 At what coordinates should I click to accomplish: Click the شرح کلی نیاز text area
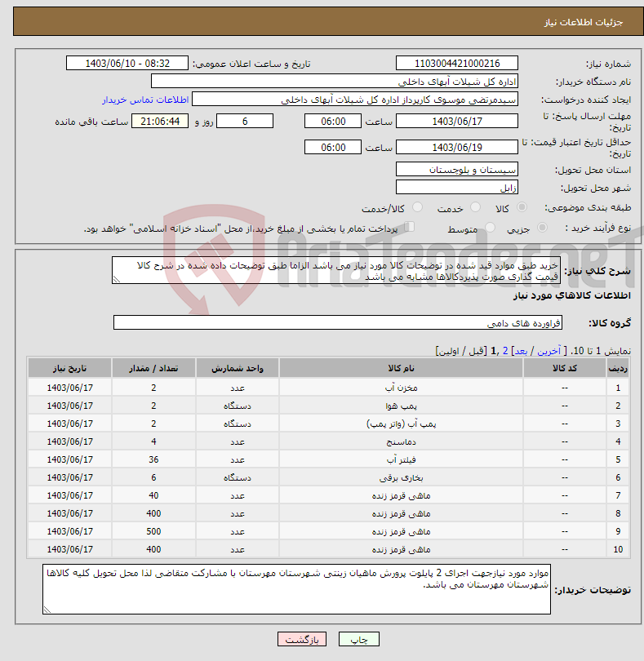click(x=336, y=270)
